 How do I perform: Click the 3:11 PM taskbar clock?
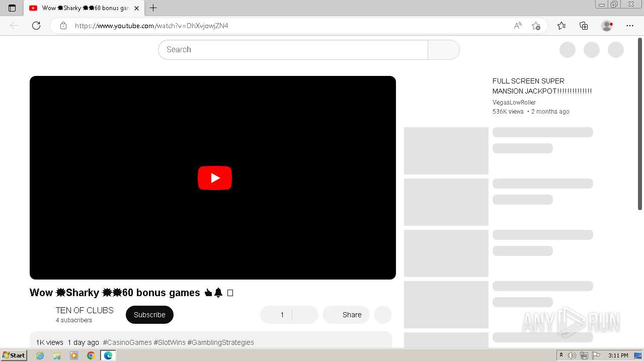618,355
